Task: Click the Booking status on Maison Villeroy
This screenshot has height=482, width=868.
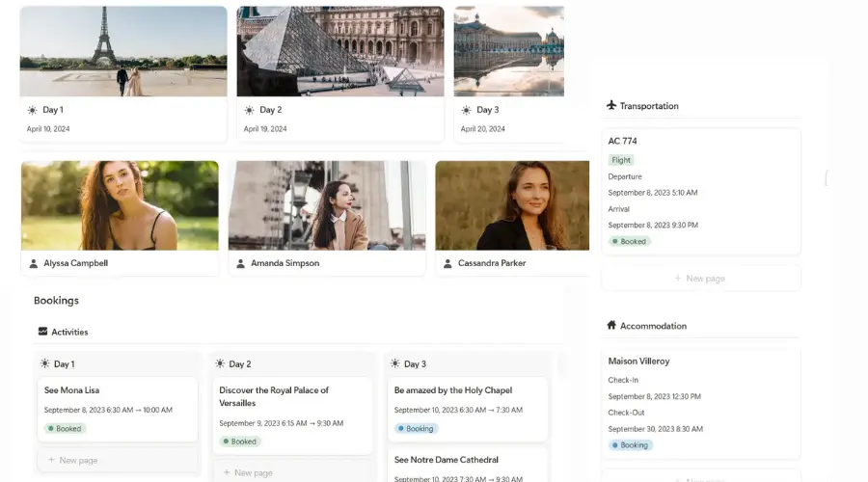Action: pos(630,445)
